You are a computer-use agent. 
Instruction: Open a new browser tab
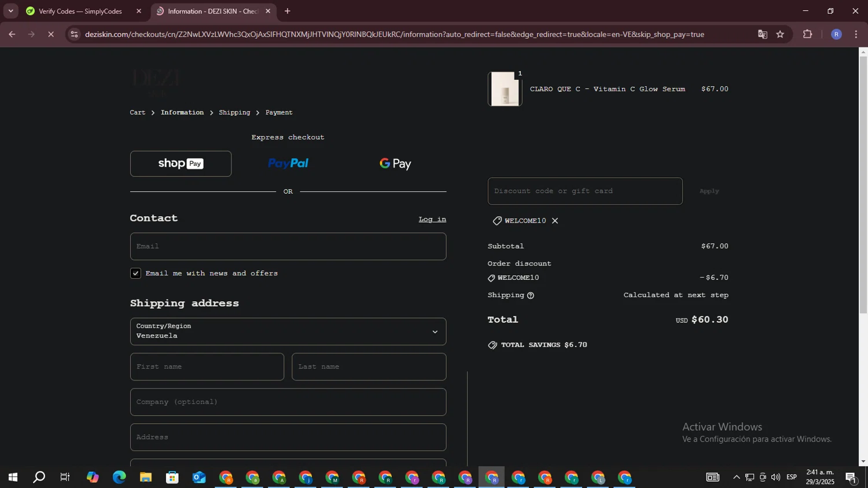pos(288,11)
